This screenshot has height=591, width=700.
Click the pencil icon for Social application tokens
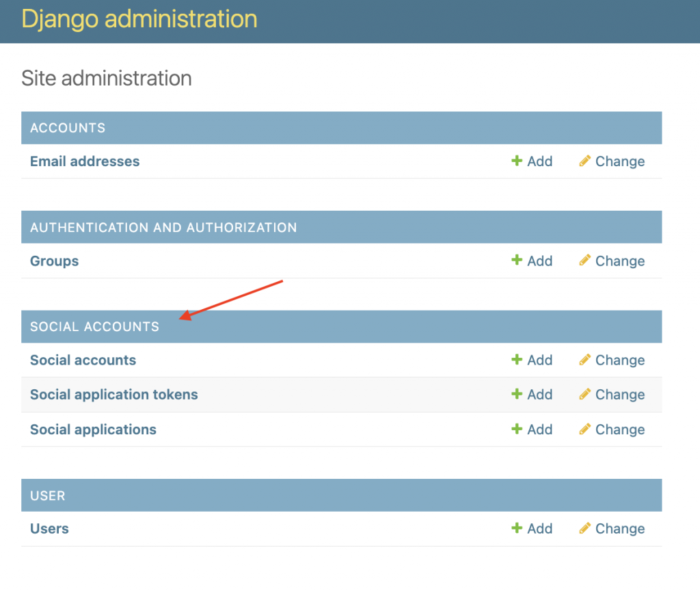[585, 394]
